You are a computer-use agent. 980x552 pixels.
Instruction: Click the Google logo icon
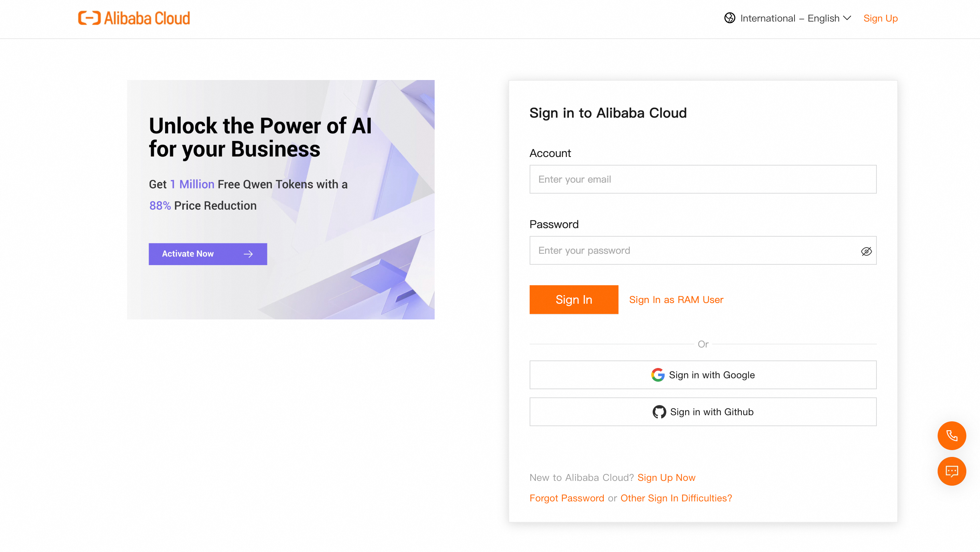(x=658, y=375)
